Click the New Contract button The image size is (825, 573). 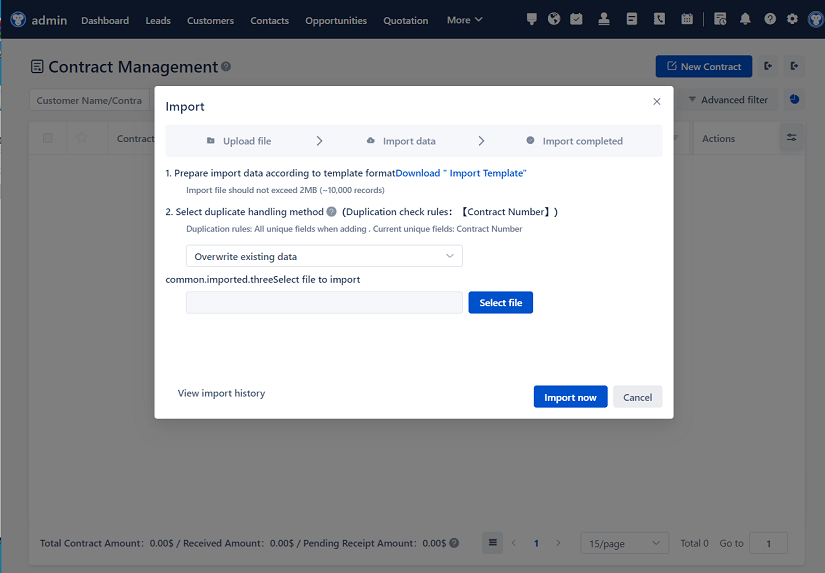tap(704, 66)
